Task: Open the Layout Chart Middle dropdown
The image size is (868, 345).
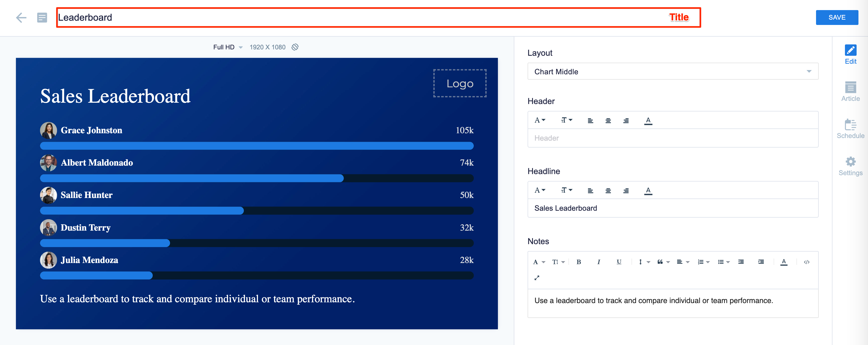Action: 673,71
